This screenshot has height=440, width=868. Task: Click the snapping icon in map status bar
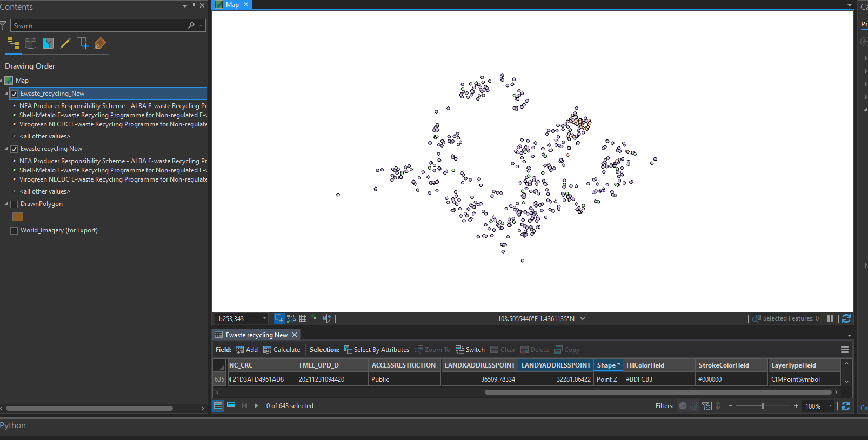pyautogui.click(x=279, y=318)
